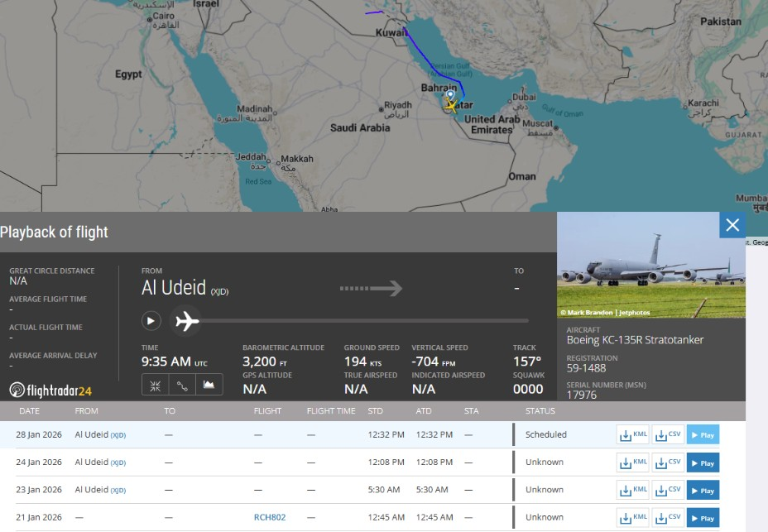Play the 24 Jan 2026 flight
The width and height of the screenshot is (768, 532).
(x=703, y=462)
